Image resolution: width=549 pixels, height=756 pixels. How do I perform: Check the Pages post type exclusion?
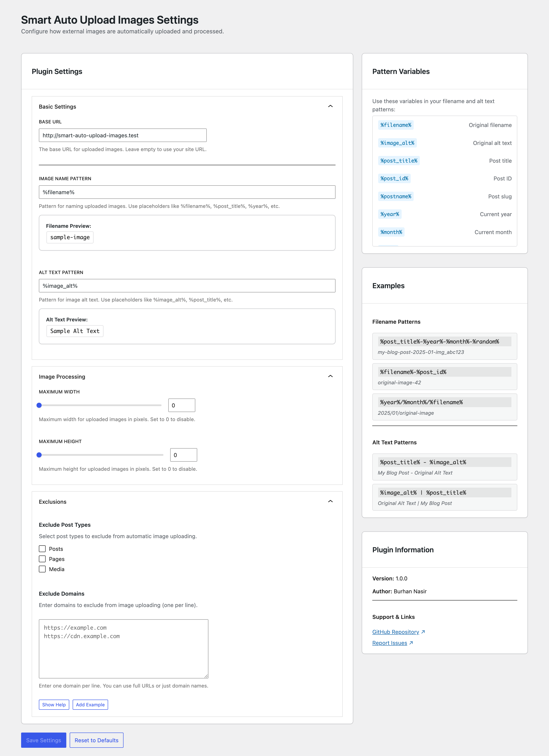(42, 559)
